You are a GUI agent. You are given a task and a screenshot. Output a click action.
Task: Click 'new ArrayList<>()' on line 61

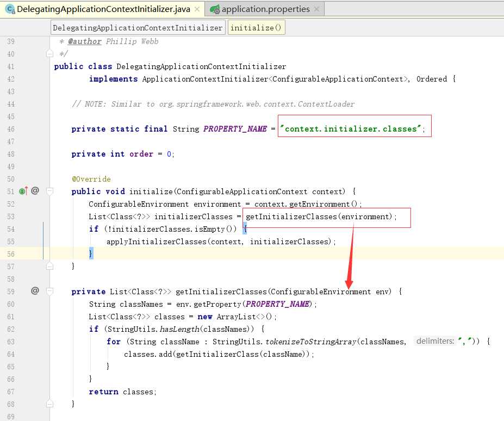point(235,317)
